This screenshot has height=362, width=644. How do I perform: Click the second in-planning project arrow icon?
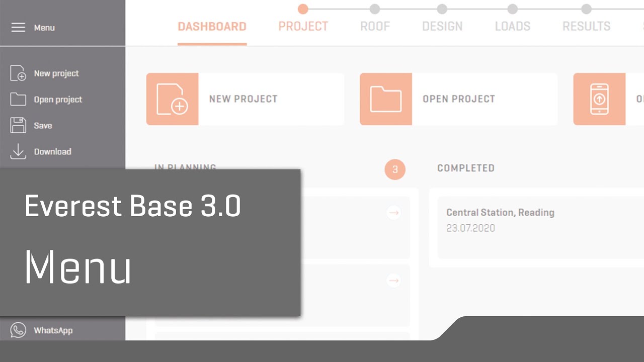coord(394,281)
